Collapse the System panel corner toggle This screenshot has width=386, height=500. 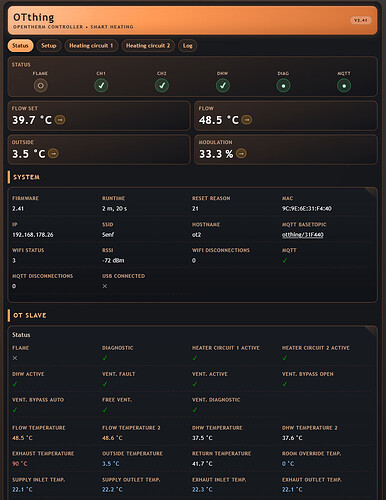(x=371, y=194)
